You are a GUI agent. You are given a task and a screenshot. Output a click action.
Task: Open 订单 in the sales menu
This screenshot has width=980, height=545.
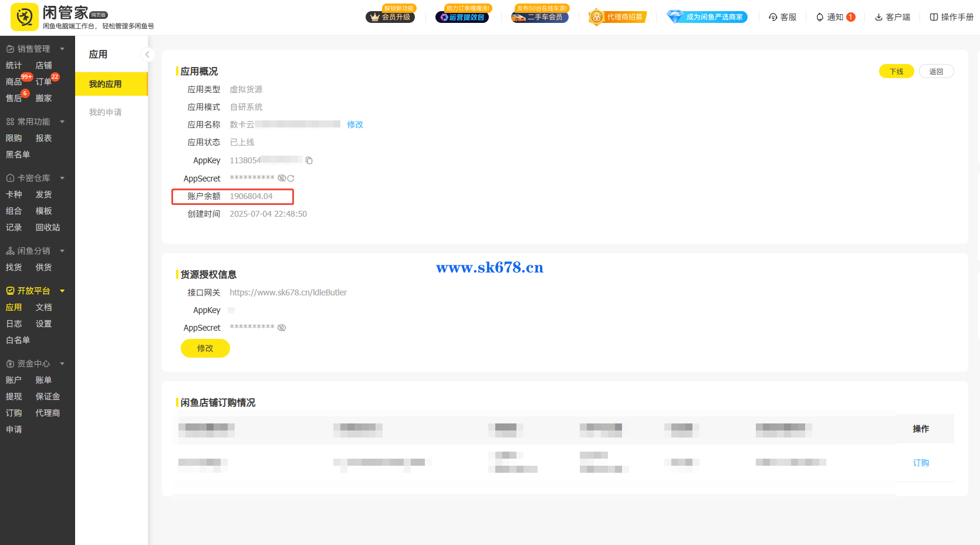(x=43, y=82)
